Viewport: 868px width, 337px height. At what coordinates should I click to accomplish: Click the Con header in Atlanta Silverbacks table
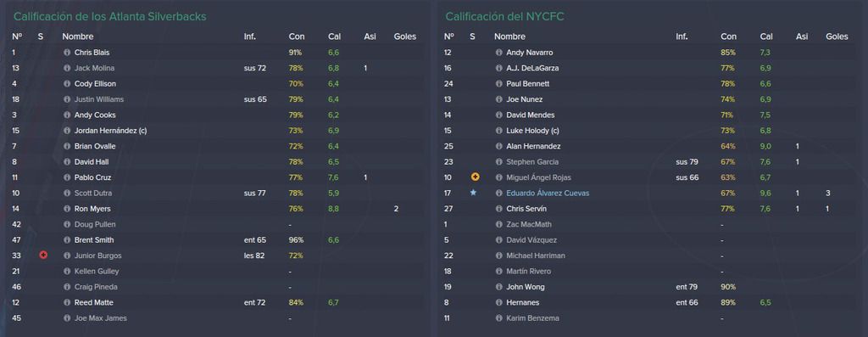coord(296,37)
